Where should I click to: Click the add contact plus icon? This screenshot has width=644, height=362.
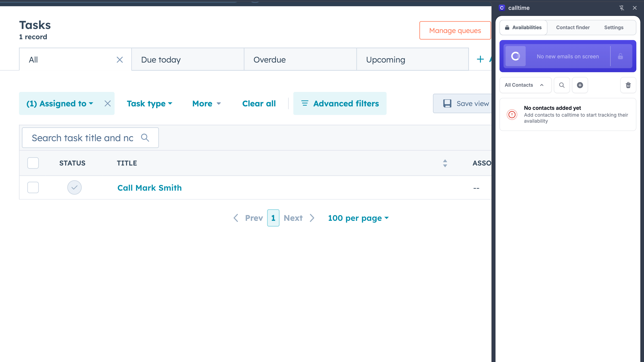[x=580, y=85]
